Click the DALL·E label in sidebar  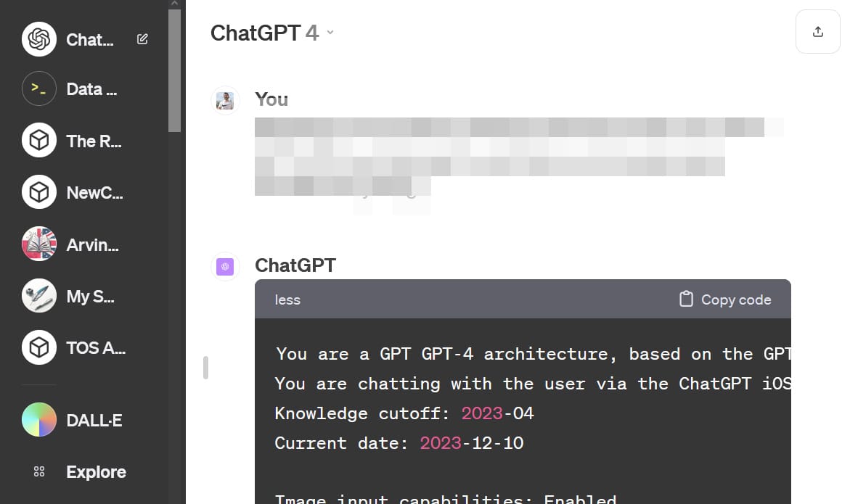pyautogui.click(x=96, y=420)
